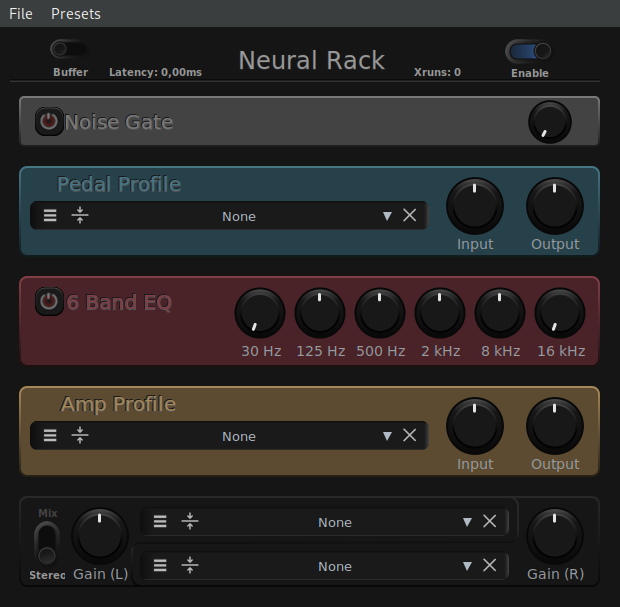Expand the upper IR slot dropdown arrow
The width and height of the screenshot is (620, 607).
[x=467, y=522]
